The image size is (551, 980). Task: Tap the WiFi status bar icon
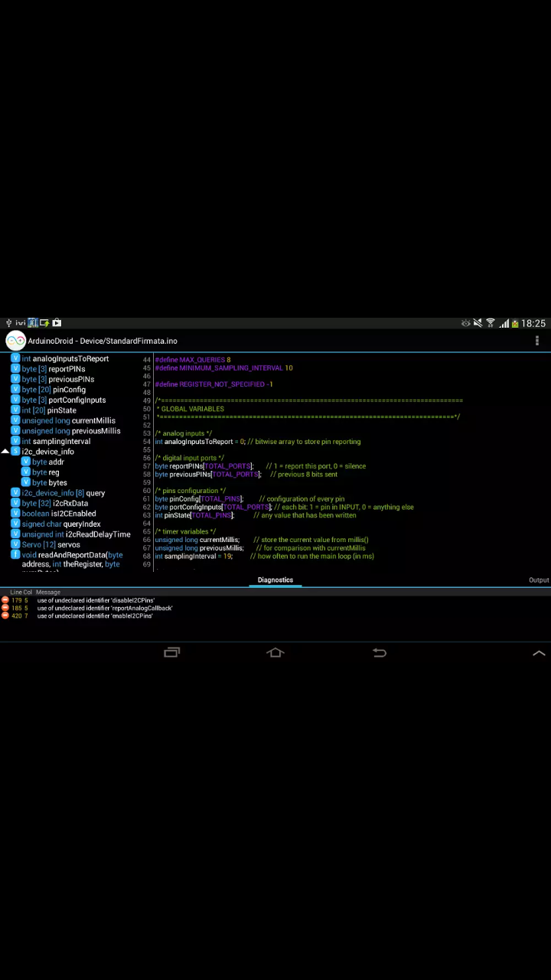point(491,323)
